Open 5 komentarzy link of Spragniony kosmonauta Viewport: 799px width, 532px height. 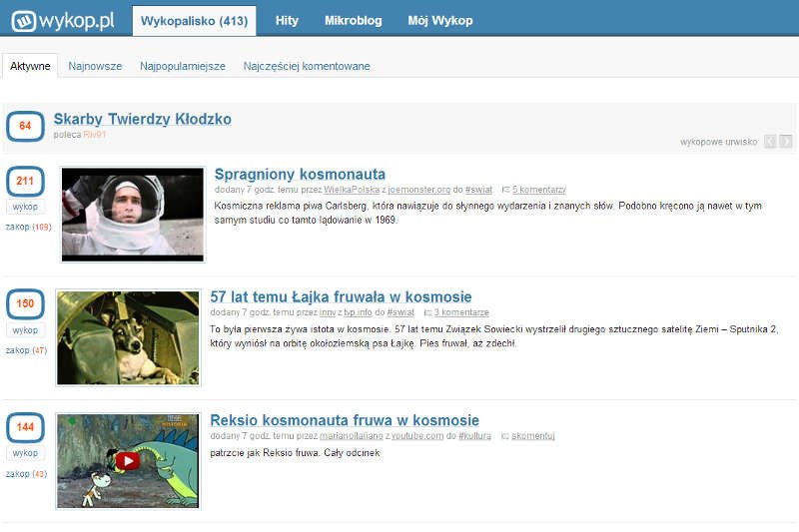click(x=538, y=190)
